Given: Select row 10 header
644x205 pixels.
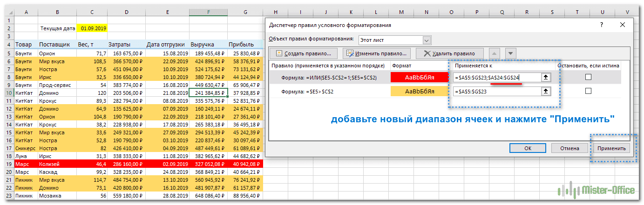Looking at the screenshot, I should click(7, 93).
